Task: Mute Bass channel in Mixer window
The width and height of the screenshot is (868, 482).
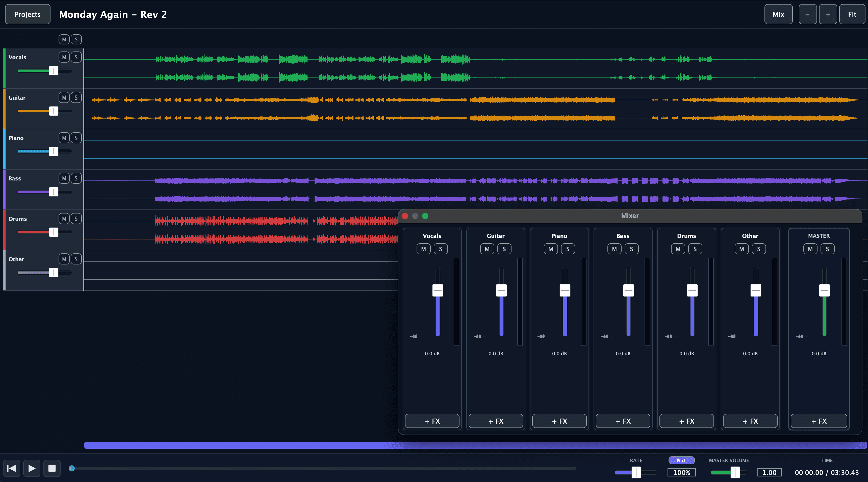Action: coord(615,249)
